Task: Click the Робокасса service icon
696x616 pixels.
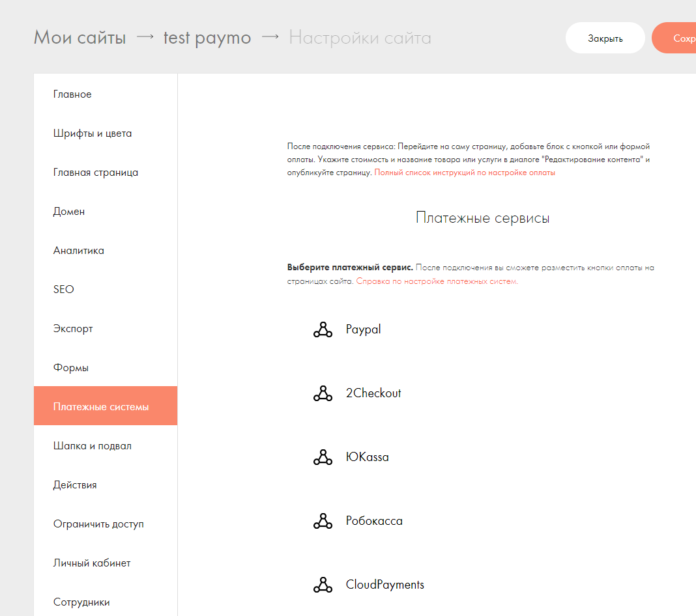Action: pos(323,521)
